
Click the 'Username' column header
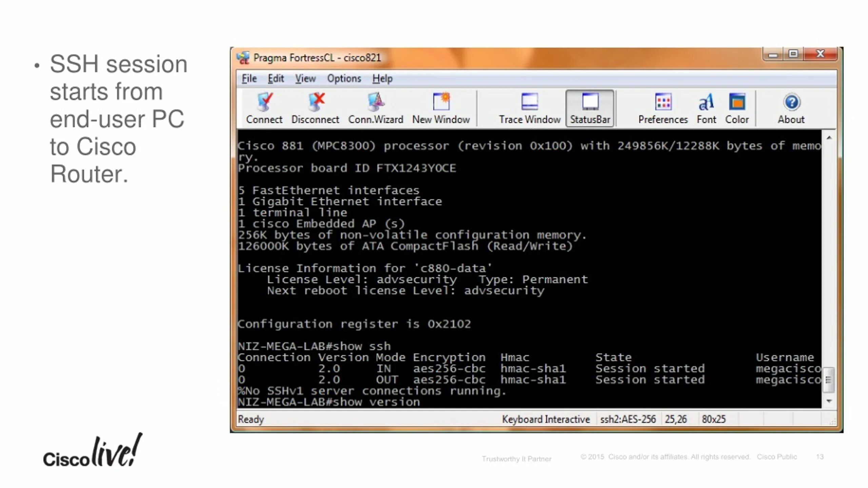785,358
